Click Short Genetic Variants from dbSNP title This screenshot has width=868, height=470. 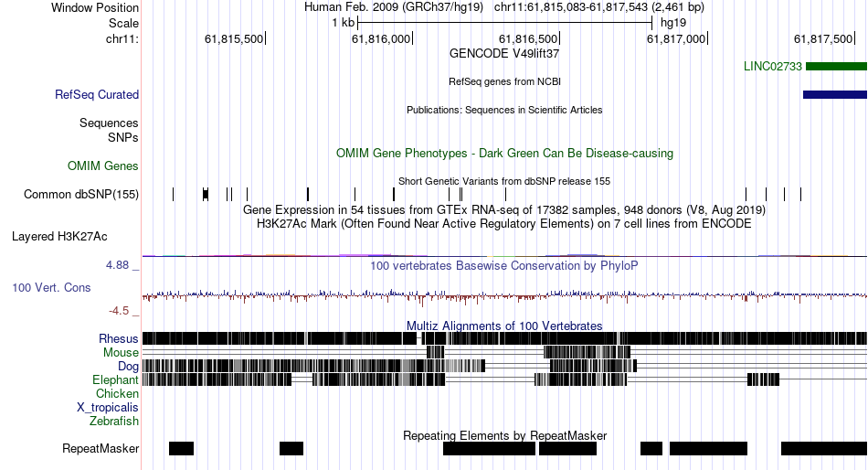pyautogui.click(x=504, y=181)
